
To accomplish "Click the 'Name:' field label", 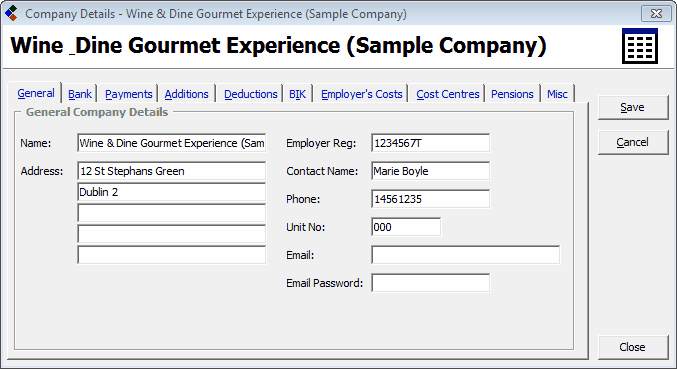I will 36,143.
